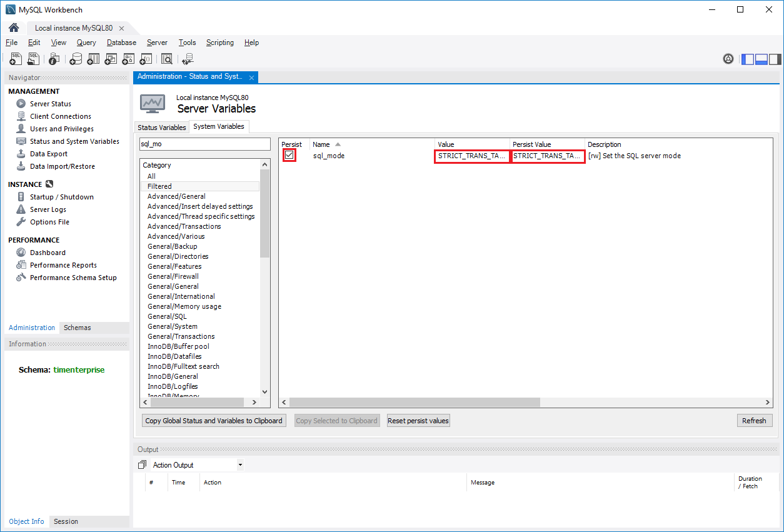Click Copy Global Status and Variables button
This screenshot has width=784, height=532.
[x=214, y=421]
